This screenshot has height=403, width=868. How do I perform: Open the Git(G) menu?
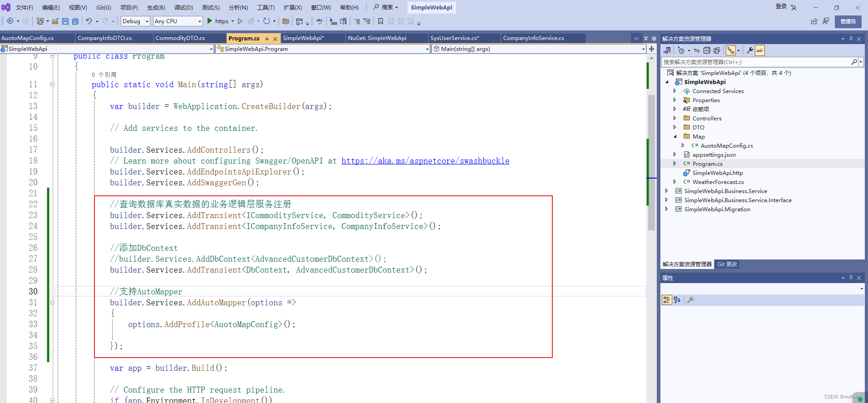click(x=104, y=7)
